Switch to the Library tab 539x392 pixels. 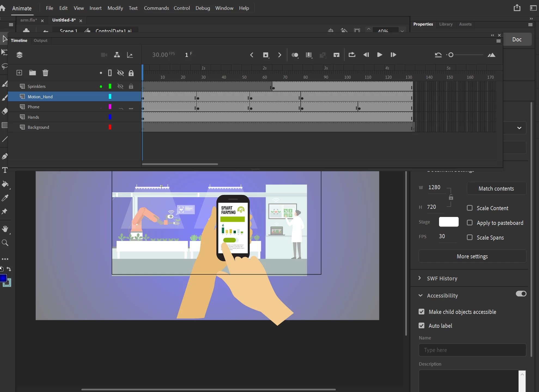pyautogui.click(x=446, y=24)
